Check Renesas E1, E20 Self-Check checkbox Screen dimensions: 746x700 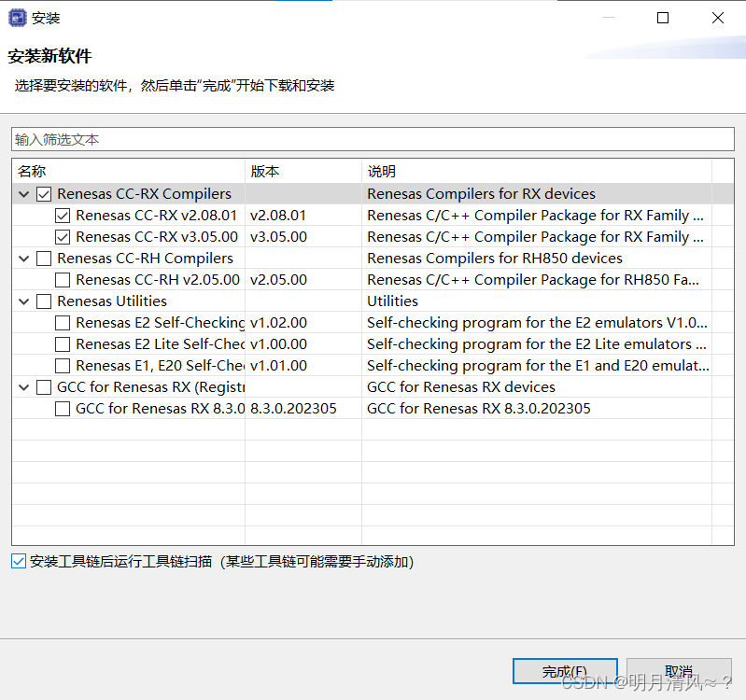pos(63,365)
